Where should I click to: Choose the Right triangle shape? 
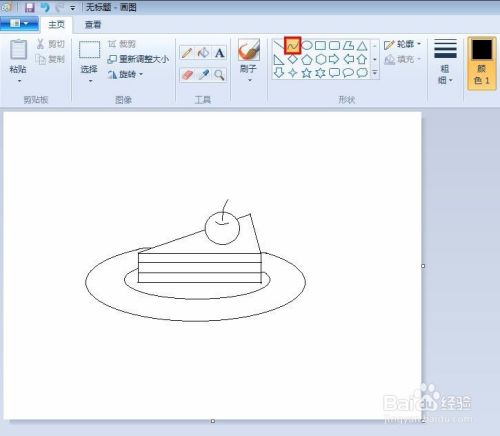[279, 59]
